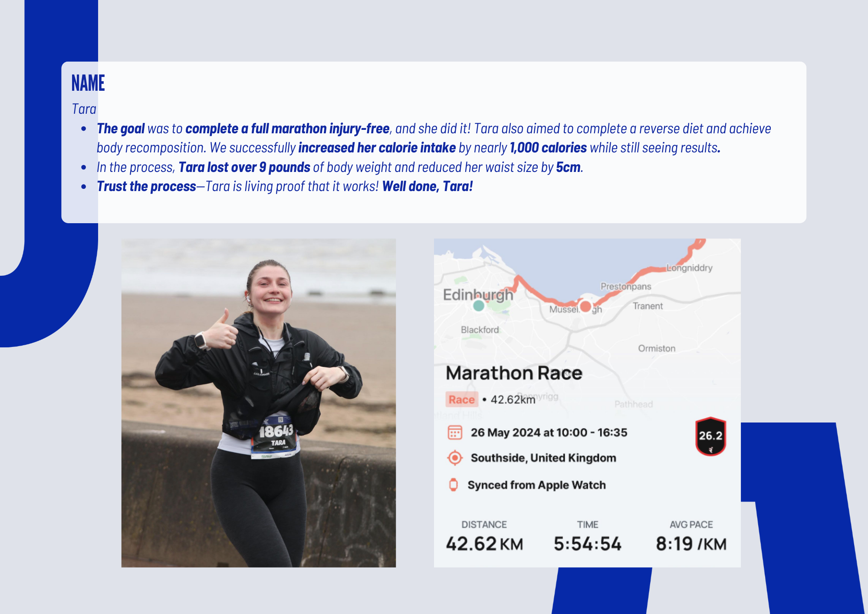Click the 'Trust the process' bullet text

tap(146, 186)
